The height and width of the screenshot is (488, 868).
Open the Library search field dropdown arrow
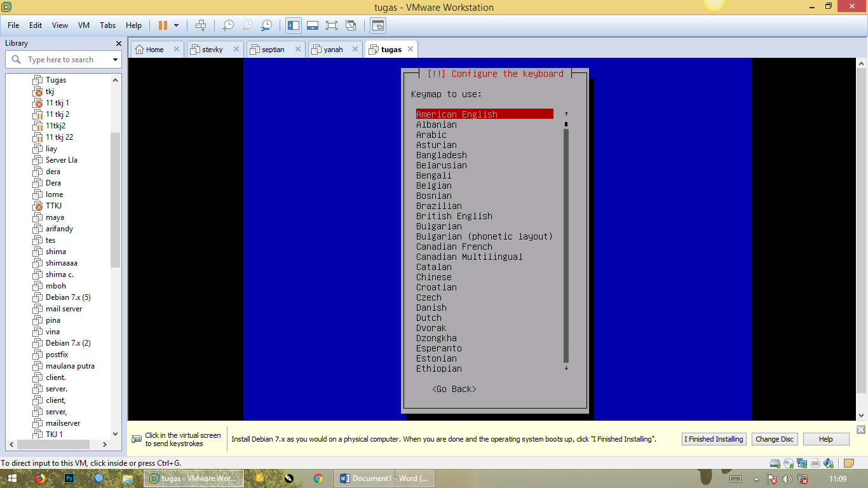coord(115,59)
